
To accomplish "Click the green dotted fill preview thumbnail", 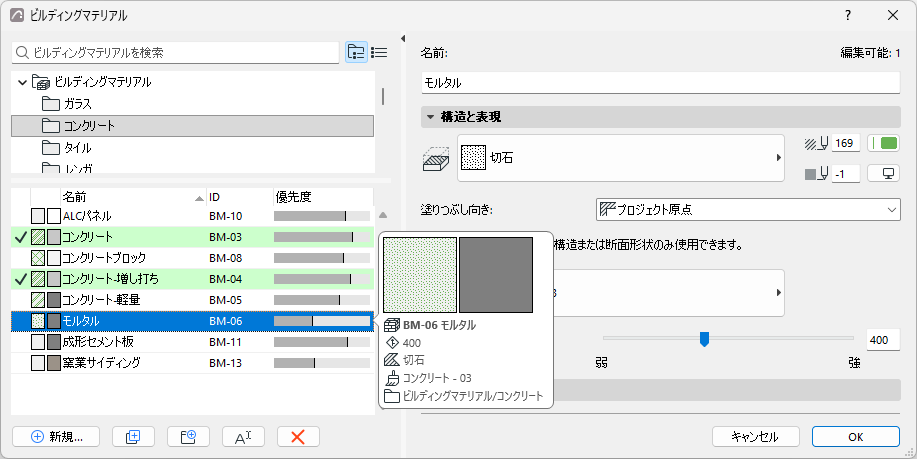I will (420, 275).
